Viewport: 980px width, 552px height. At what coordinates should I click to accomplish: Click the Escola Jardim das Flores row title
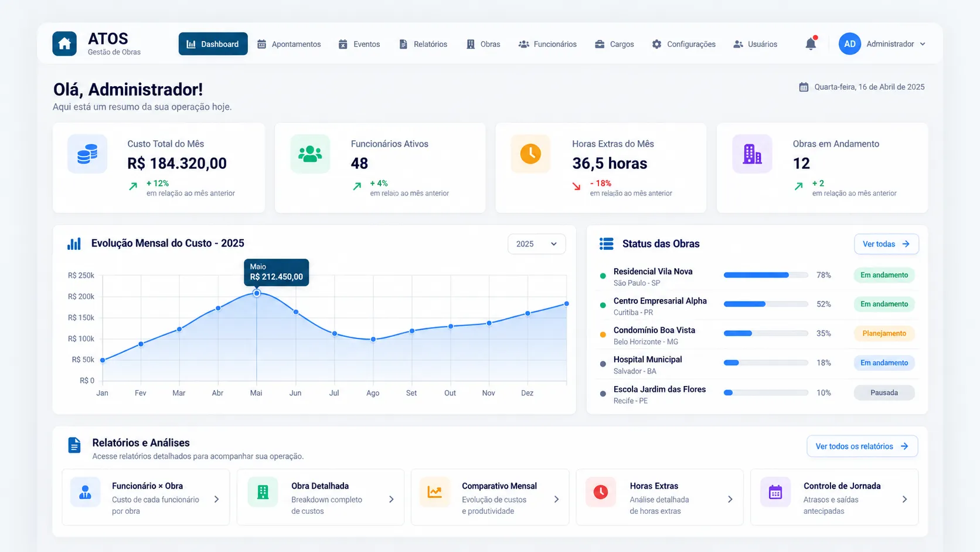(x=659, y=390)
